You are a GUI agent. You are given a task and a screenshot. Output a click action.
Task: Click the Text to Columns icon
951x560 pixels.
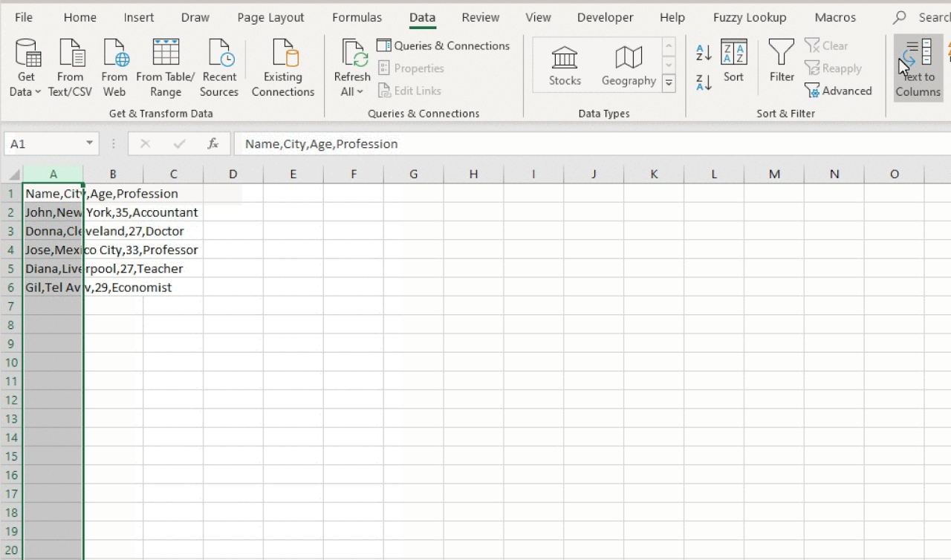[918, 67]
